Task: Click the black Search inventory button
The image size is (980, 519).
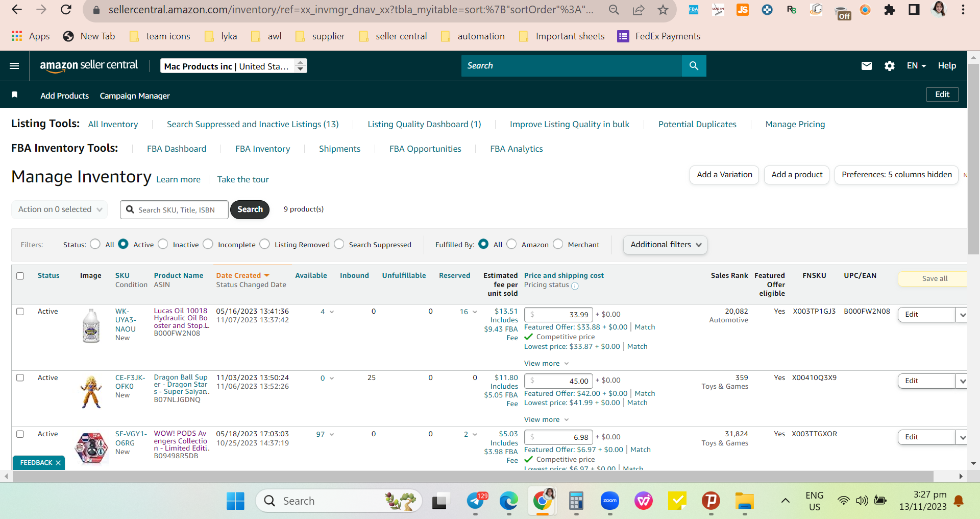Action: (x=250, y=209)
